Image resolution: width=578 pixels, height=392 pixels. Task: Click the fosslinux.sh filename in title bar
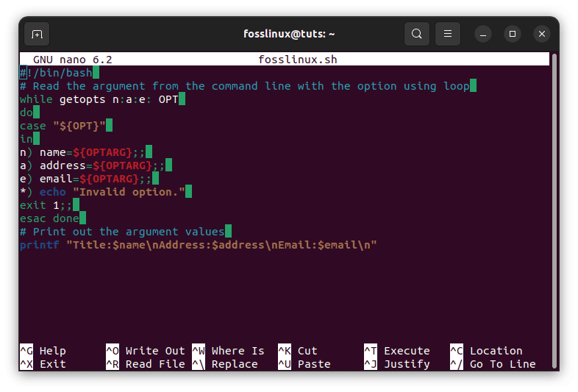298,60
